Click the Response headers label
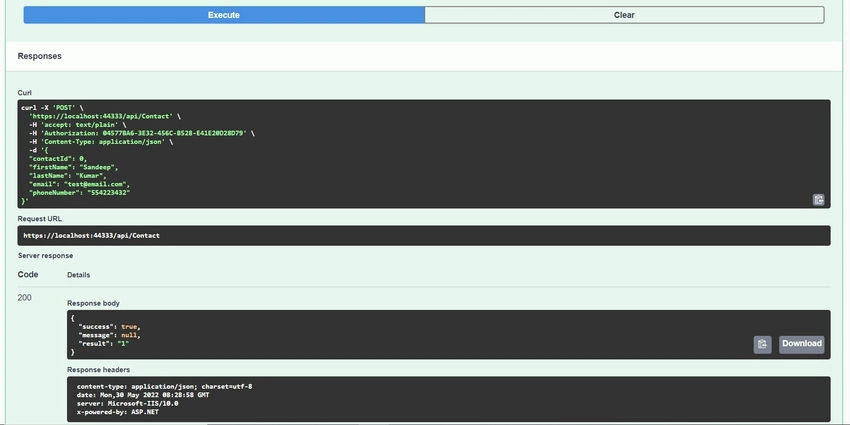This screenshot has height=425, width=850. (x=98, y=370)
